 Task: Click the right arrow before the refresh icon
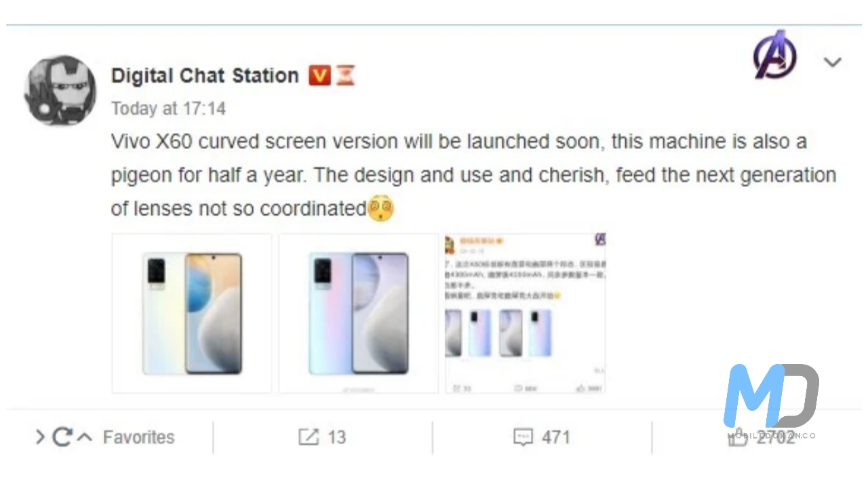coord(41,437)
